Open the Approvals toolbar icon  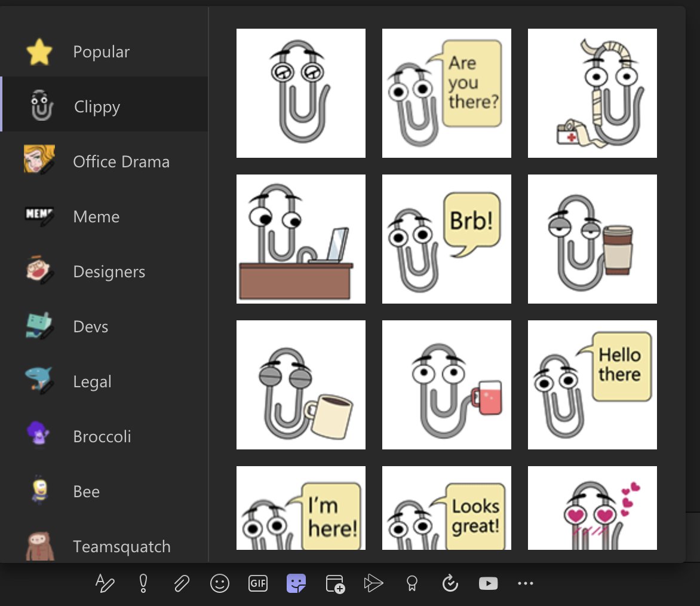450,583
